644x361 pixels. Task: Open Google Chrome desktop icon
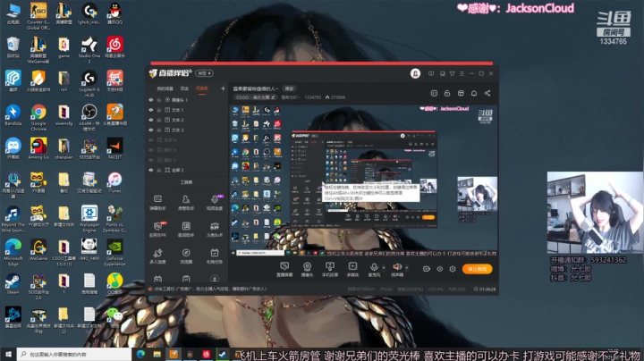[38, 117]
